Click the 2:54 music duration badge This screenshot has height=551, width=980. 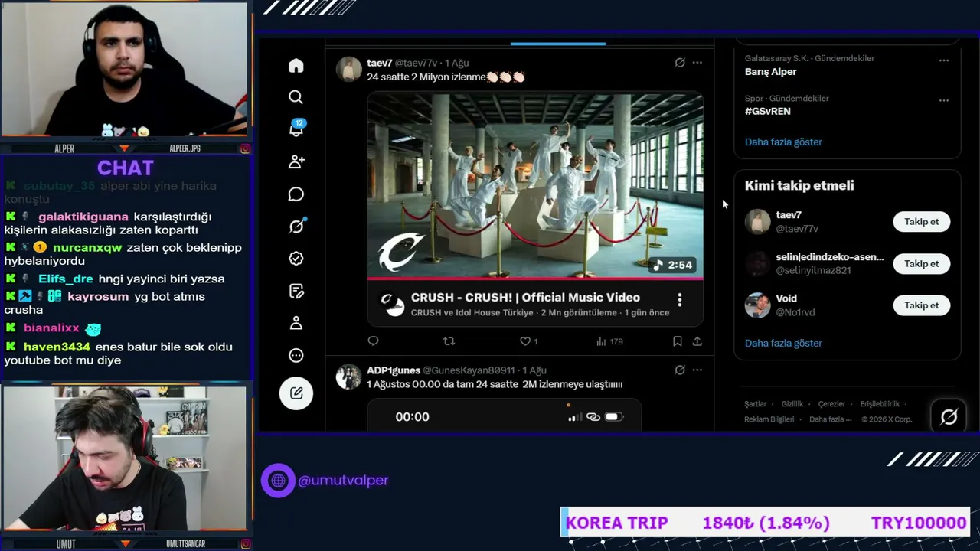point(671,265)
